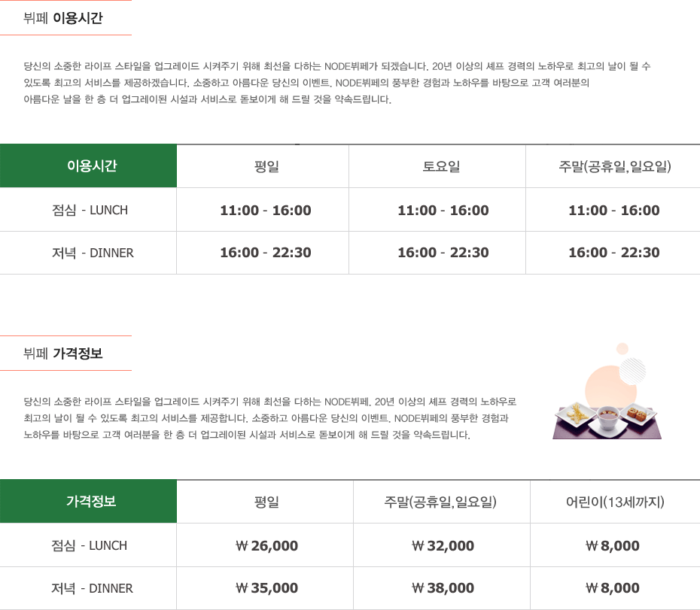Select 저녁 - DINNER row in the 가격정보 table
Image resolution: width=700 pixels, height=610 pixels.
(89, 588)
